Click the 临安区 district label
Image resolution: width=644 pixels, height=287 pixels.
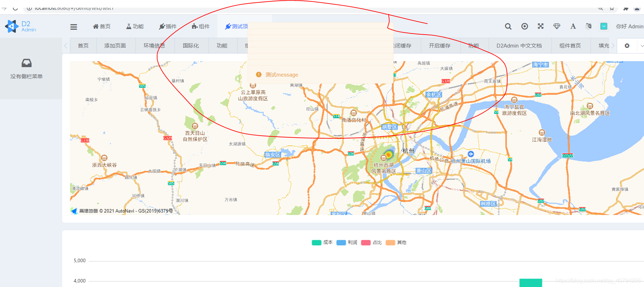pos(272,155)
